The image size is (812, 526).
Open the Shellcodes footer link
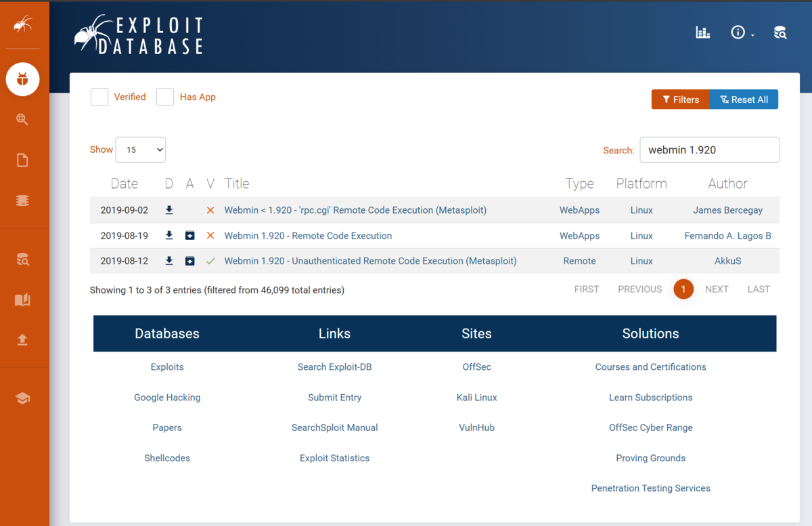click(x=167, y=458)
